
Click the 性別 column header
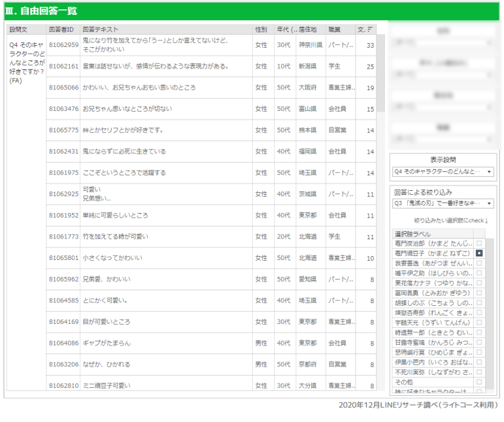click(261, 30)
